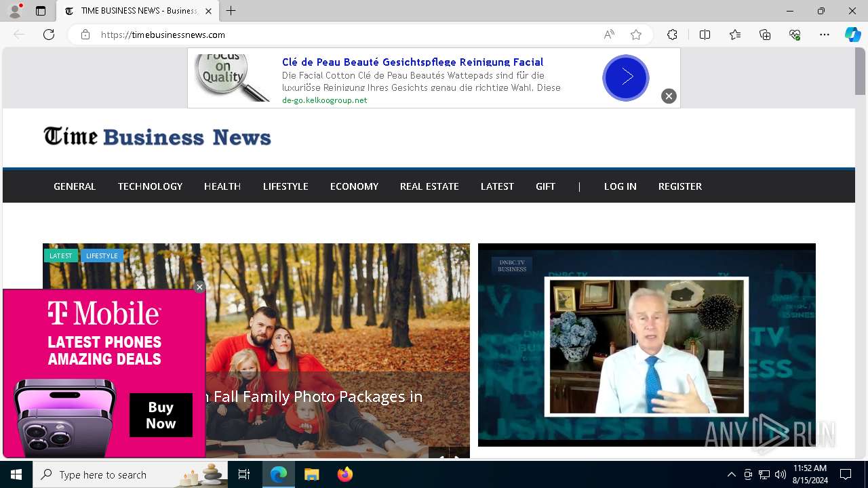This screenshot has width=868, height=488.
Task: Play the DNBC TV Business video
Action: coord(647,344)
